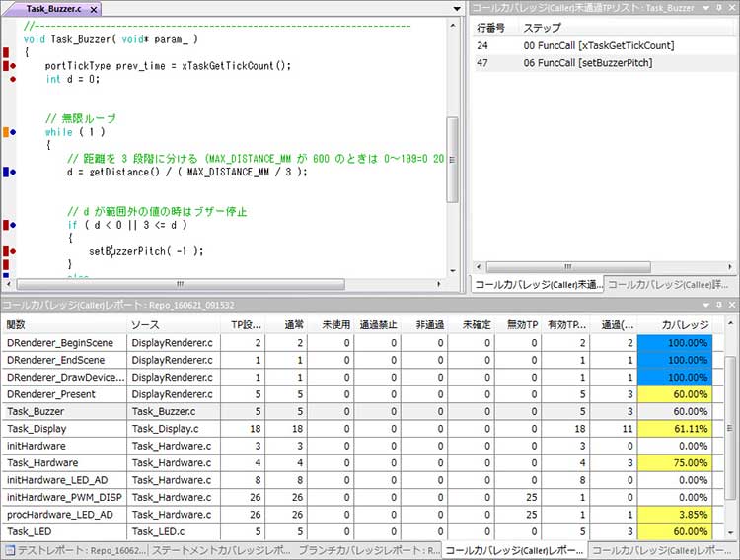Sort by the 行番号 column header
Screen dimensions: 740x560
click(x=495, y=28)
